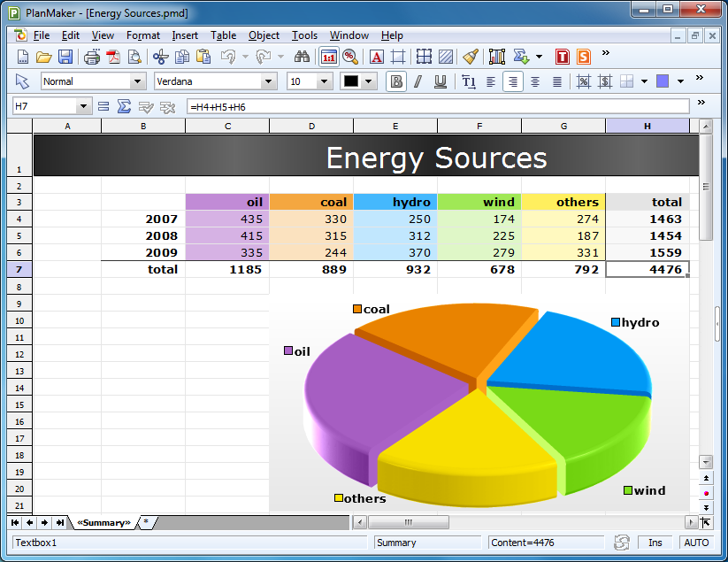Click the black font color swatch
Viewport: 728px width, 562px height.
click(351, 81)
